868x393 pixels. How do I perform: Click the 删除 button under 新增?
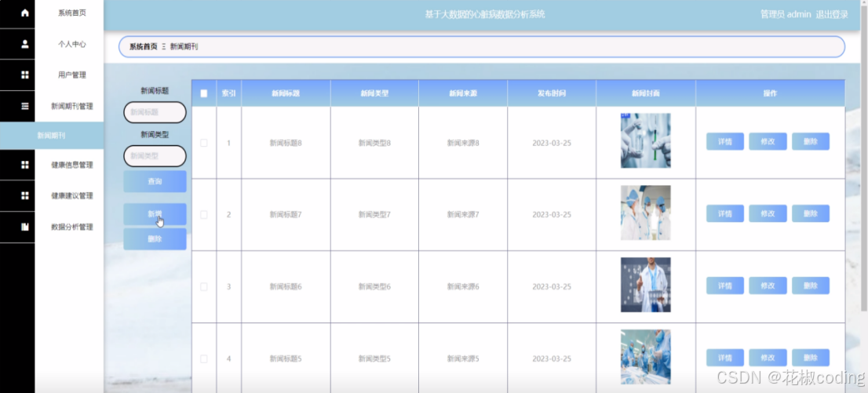pyautogui.click(x=155, y=239)
